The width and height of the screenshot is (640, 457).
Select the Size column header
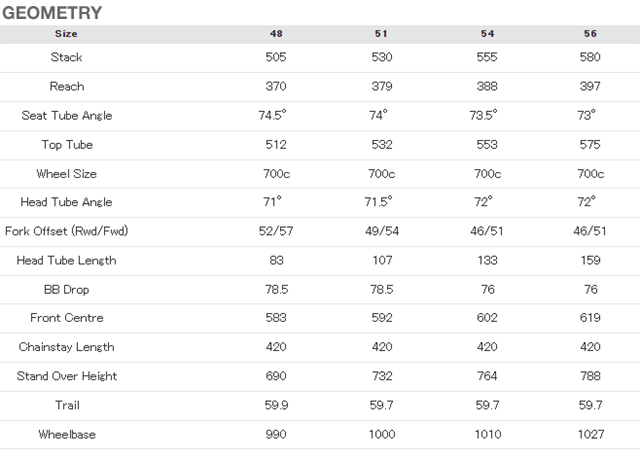click(x=66, y=34)
